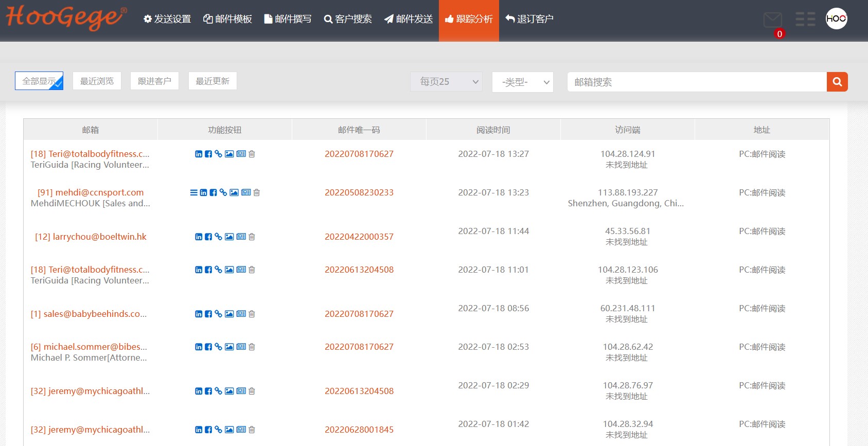Open LinkedIn icon in mehdi@ccnsport.com row
The image size is (868, 446).
203,192
